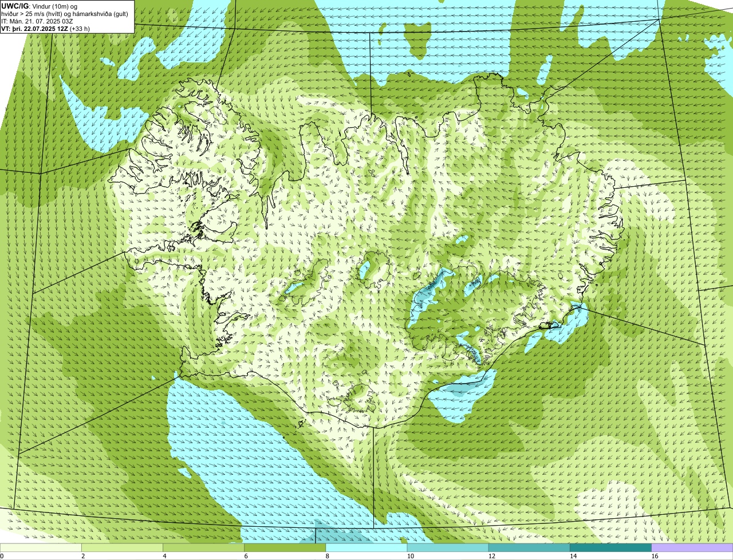Select the 6–8 m/s olive green legend swatch

[285, 548]
